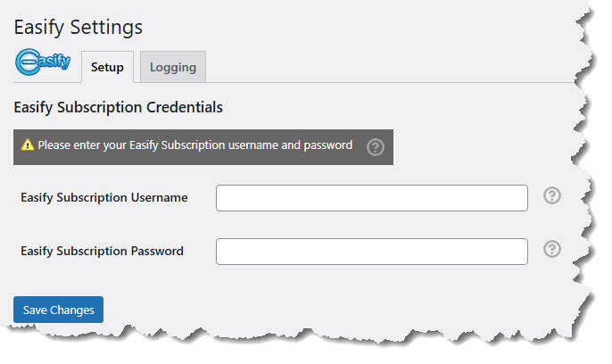The height and width of the screenshot is (364, 612).
Task: Click the Easify Subscription Username label
Action: coord(104,198)
